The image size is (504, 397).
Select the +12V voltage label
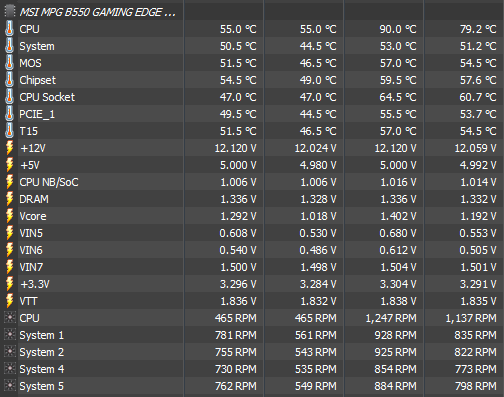(33, 148)
